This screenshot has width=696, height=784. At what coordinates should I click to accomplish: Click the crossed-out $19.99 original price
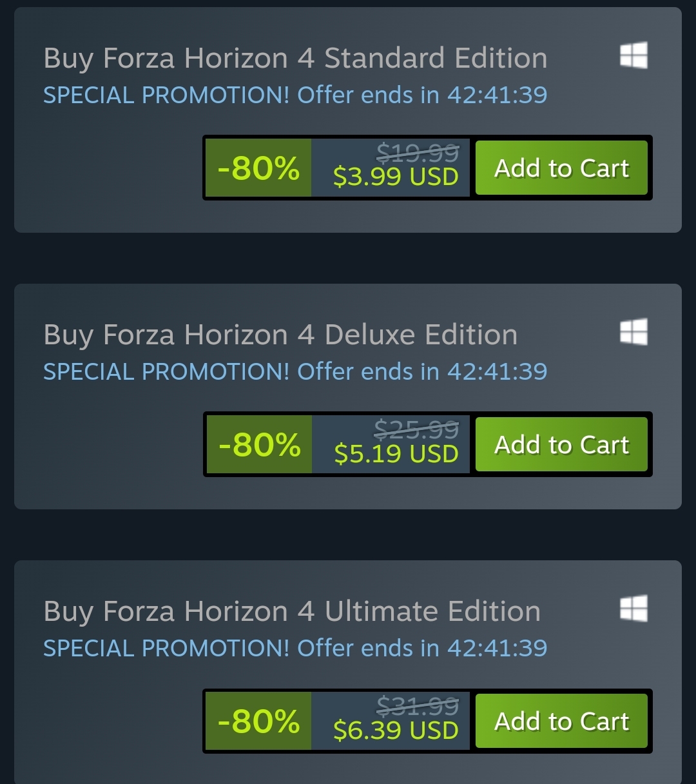point(418,153)
